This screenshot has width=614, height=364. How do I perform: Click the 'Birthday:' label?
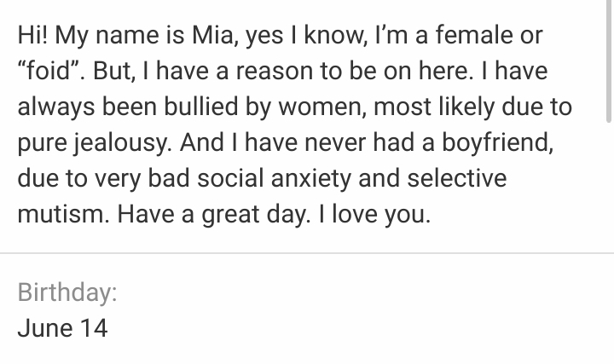[67, 292]
